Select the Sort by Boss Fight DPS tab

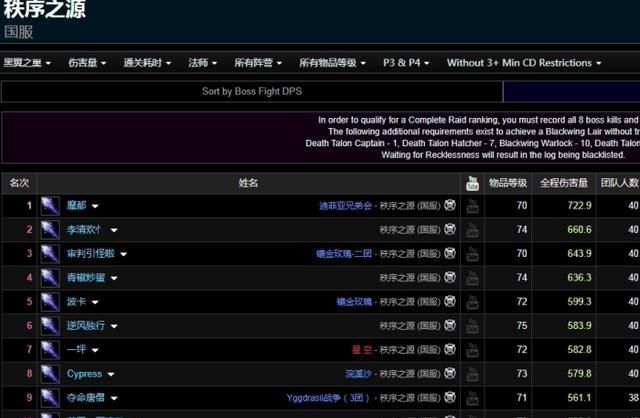252,91
